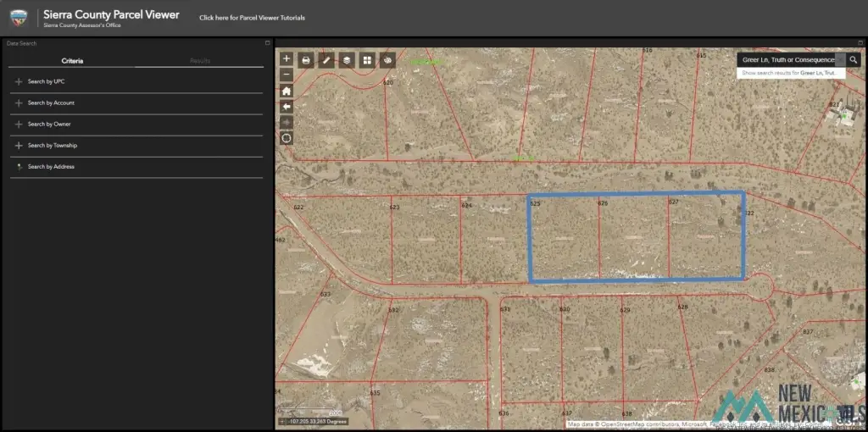
Task: Open the Draw palette tool
Action: [387, 60]
